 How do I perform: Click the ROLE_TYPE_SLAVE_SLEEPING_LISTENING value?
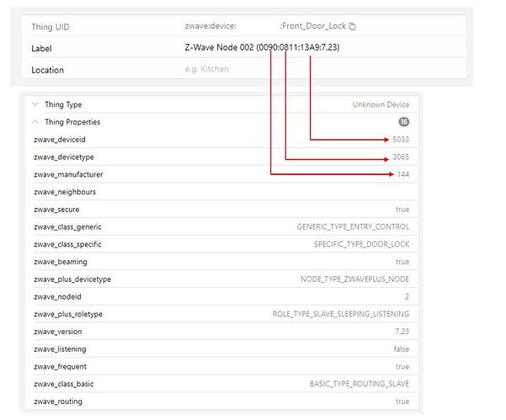coord(341,314)
